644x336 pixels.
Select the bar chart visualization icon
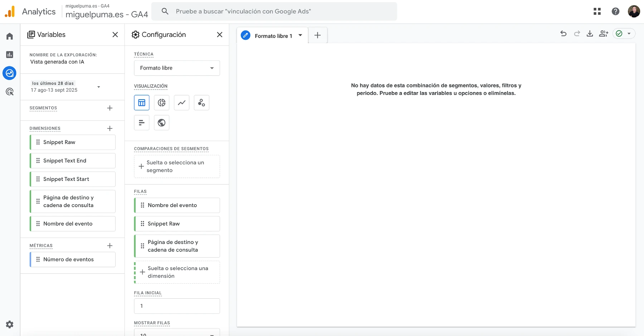pyautogui.click(x=142, y=123)
